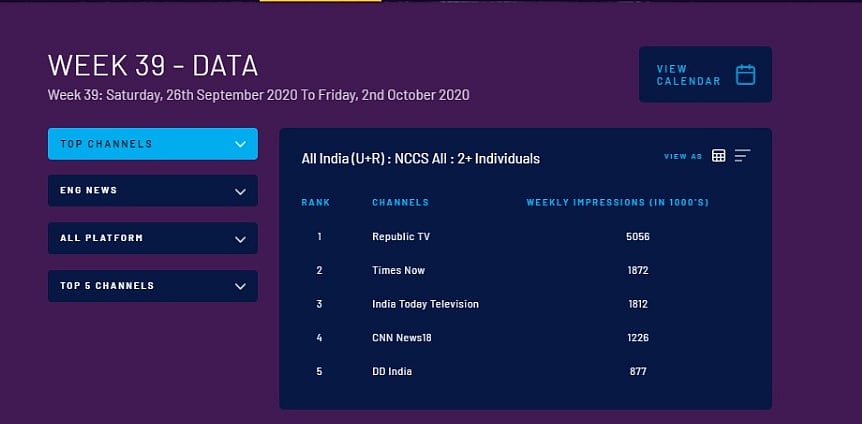Select the CNN News18 channel entry
Viewport: 862px width, 424px height.
[x=402, y=338]
